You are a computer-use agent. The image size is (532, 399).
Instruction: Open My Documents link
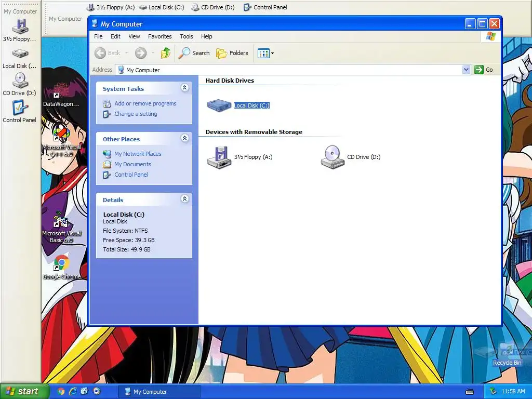click(132, 164)
